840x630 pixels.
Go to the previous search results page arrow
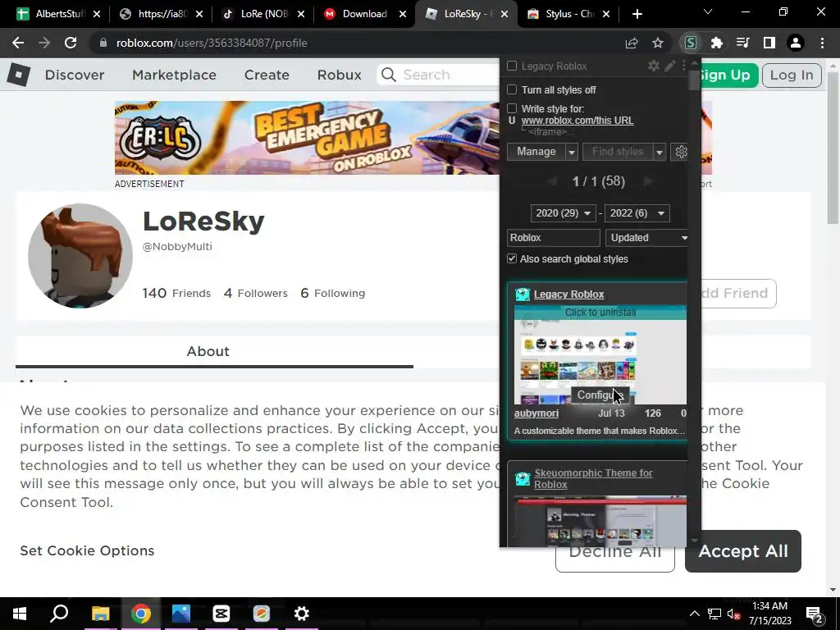pyautogui.click(x=552, y=181)
